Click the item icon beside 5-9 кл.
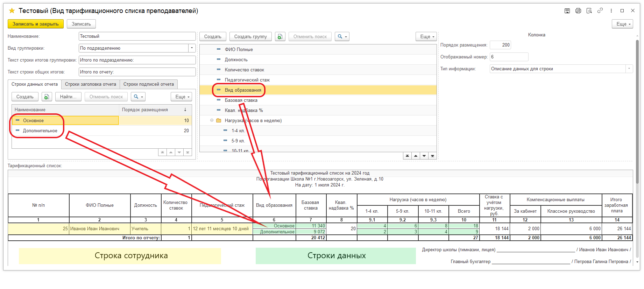Viewport: 644px width, 289px height. 225,141
